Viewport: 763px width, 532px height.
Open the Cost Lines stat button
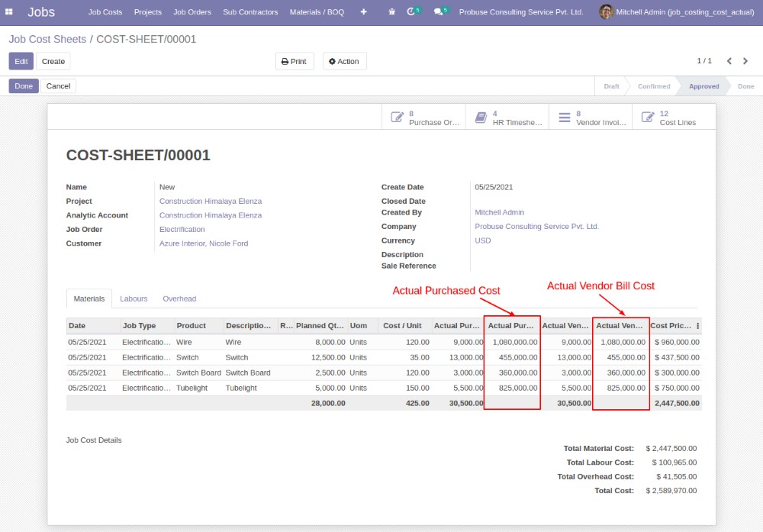click(670, 118)
